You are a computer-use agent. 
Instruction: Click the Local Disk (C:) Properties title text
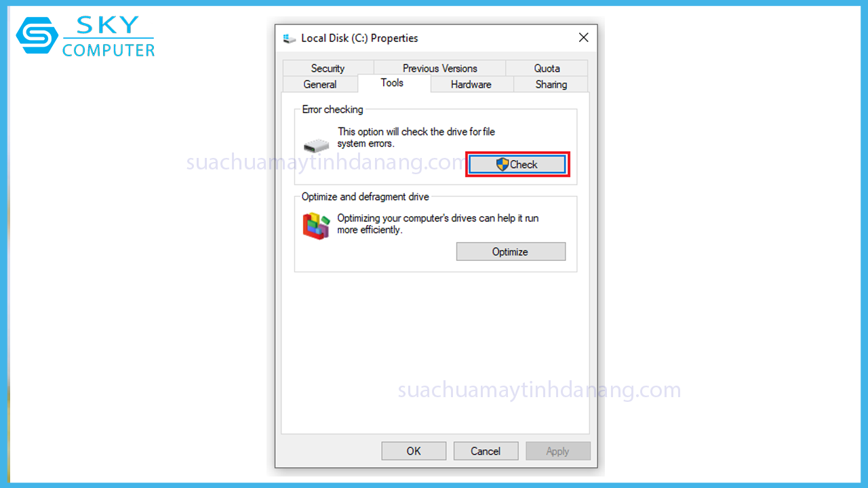coord(359,39)
